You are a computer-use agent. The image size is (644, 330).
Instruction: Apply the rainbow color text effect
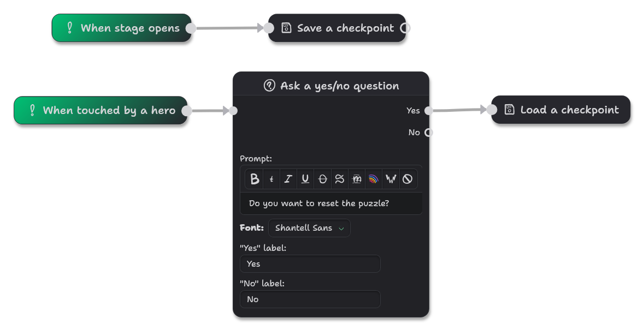pos(374,178)
